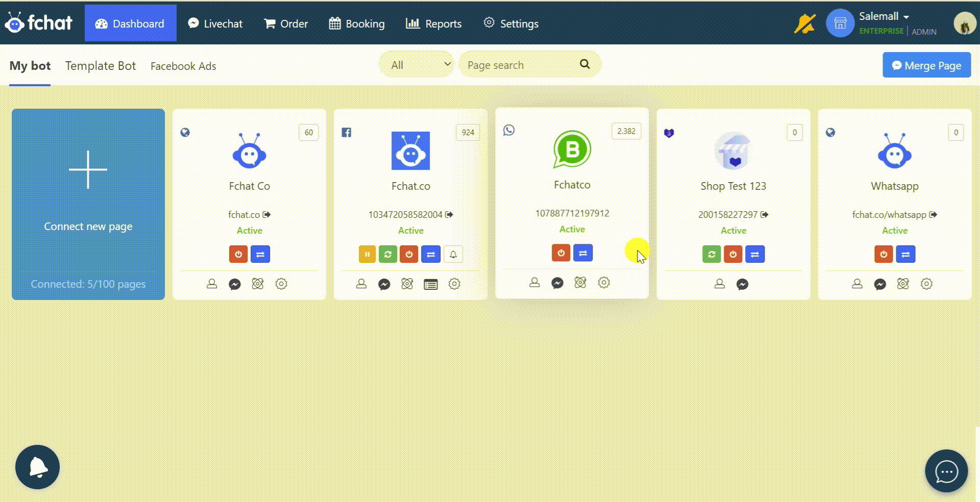Image resolution: width=980 pixels, height=502 pixels.
Task: Open customers icon on Fchatco card
Action: pyautogui.click(x=534, y=282)
